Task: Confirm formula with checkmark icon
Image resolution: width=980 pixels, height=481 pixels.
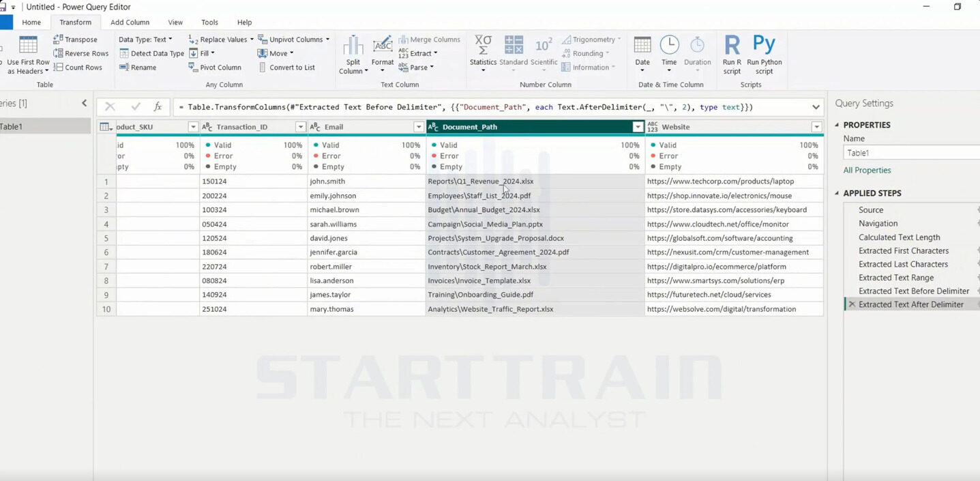Action: (x=135, y=106)
